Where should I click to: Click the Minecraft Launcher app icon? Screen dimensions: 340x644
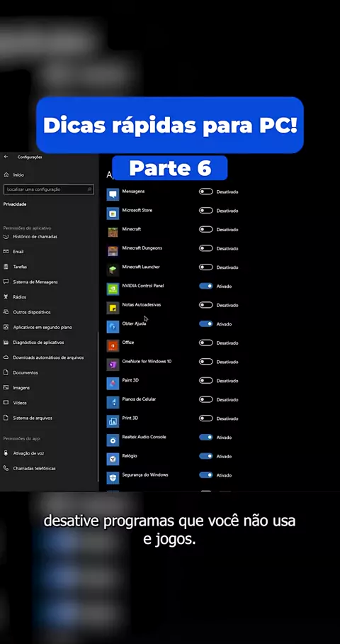click(x=113, y=270)
